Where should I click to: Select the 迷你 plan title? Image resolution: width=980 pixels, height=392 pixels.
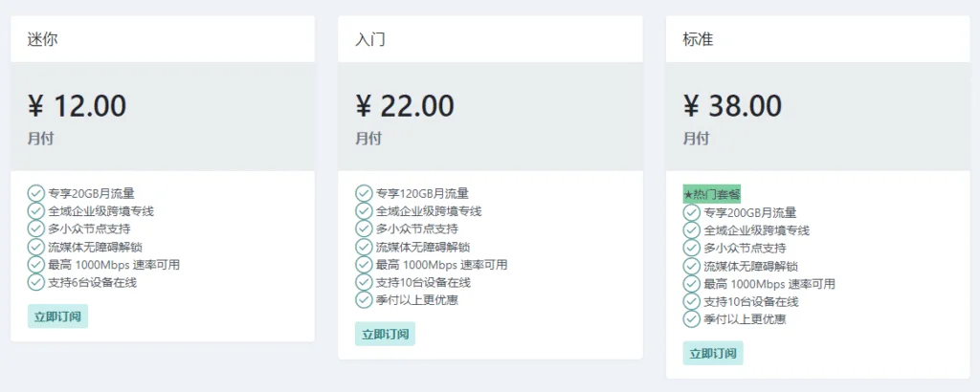[x=42, y=39]
